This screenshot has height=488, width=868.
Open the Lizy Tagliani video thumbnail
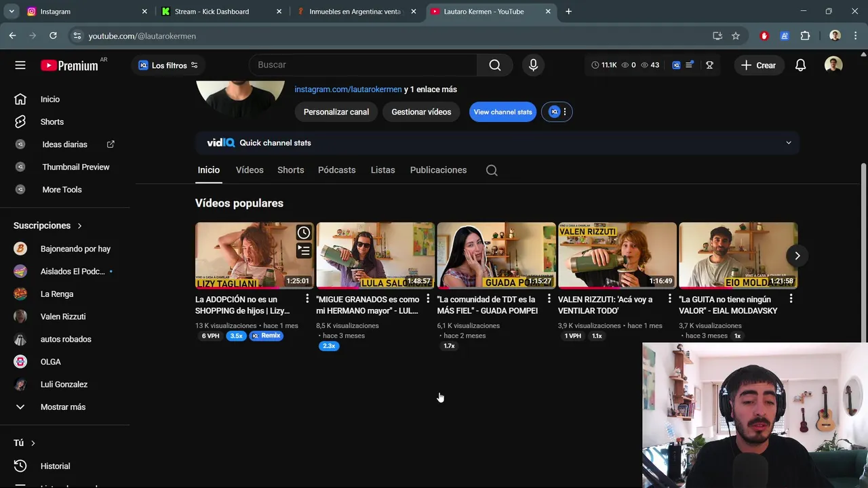point(254,256)
